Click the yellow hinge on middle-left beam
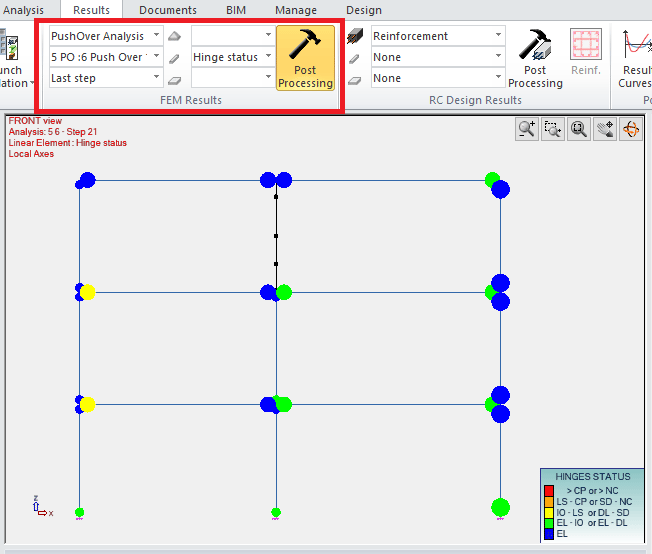 click(x=88, y=292)
